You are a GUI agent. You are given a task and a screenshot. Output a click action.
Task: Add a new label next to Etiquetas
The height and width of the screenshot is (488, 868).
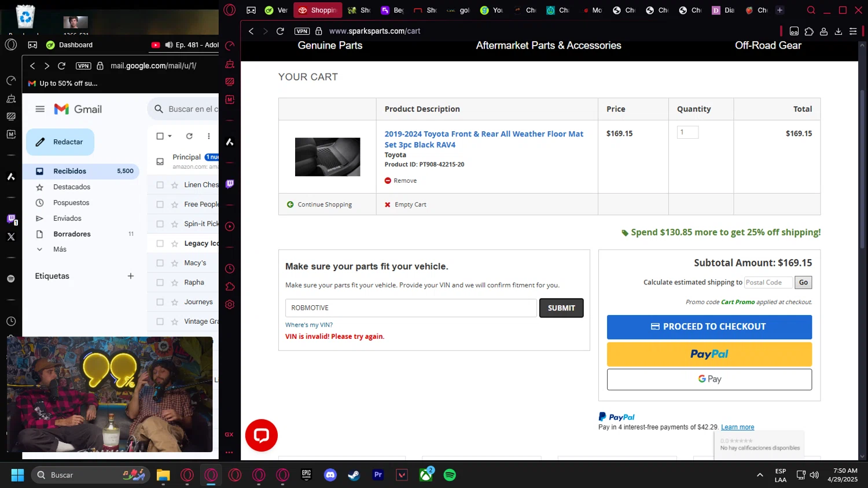tap(131, 276)
